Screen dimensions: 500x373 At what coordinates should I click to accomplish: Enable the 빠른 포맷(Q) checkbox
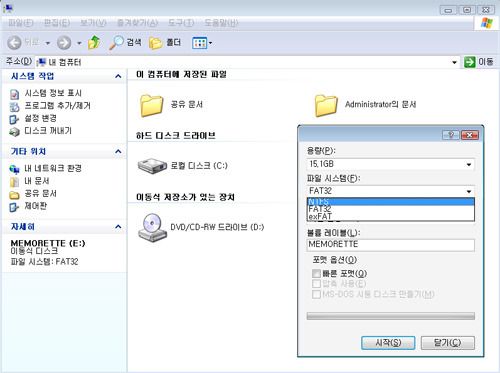tap(316, 274)
